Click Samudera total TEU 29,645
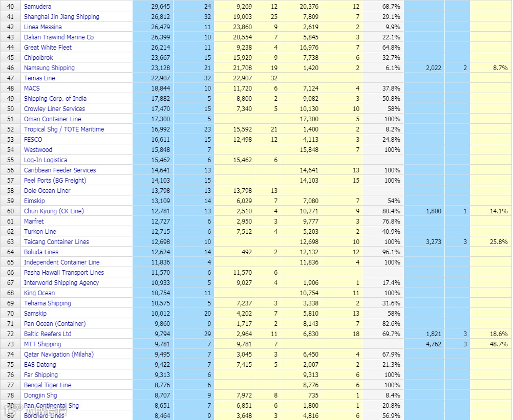 pyautogui.click(x=160, y=6)
